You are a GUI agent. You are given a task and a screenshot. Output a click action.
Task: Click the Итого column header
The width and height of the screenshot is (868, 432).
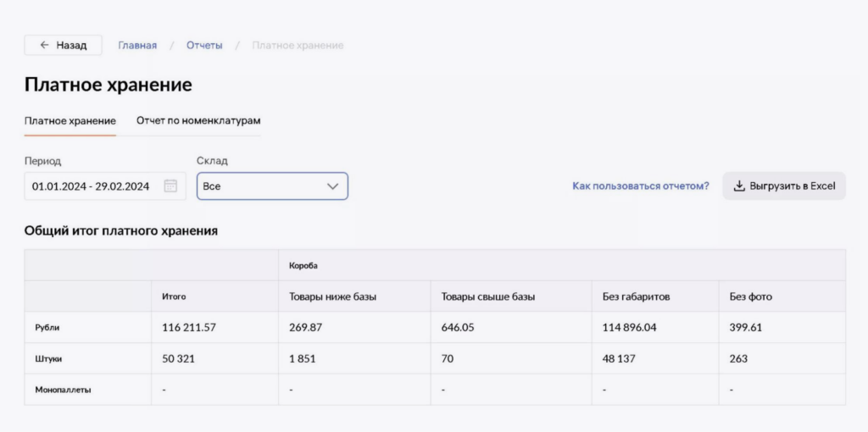(x=174, y=296)
